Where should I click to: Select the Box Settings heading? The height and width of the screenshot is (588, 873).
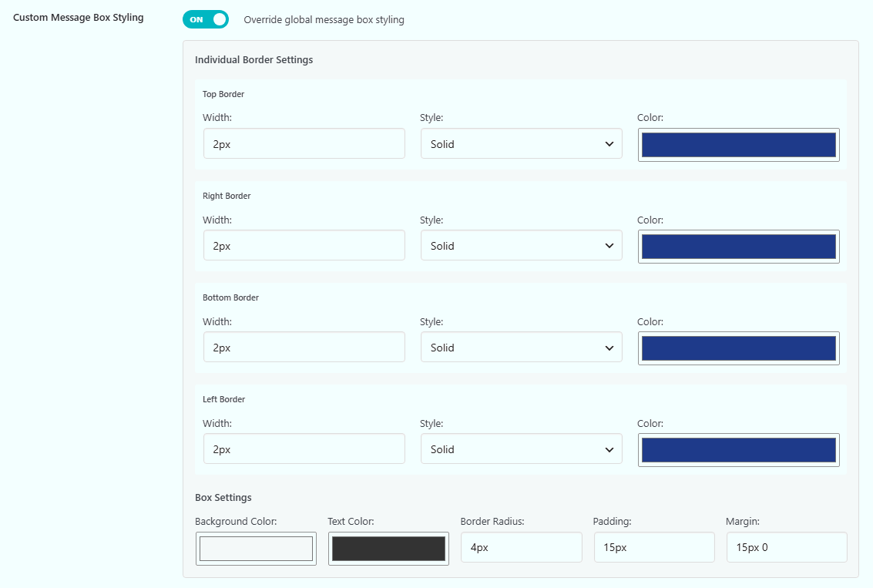coord(223,498)
